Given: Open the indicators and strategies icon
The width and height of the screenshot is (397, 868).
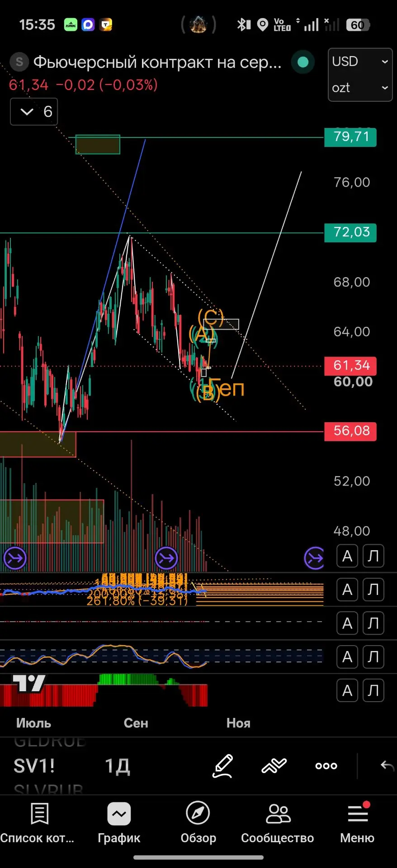Looking at the screenshot, I should tap(274, 765).
